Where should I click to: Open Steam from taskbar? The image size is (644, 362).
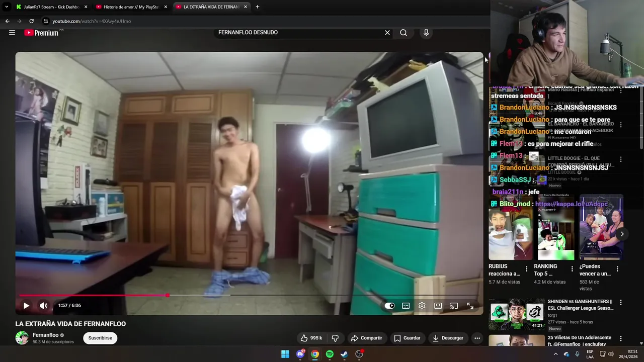(x=344, y=354)
